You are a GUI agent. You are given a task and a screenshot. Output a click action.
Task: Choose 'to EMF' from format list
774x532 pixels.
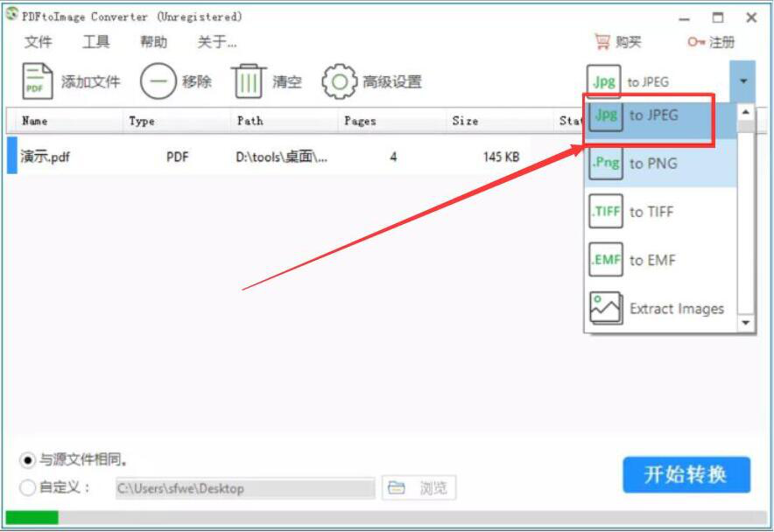[x=660, y=260]
